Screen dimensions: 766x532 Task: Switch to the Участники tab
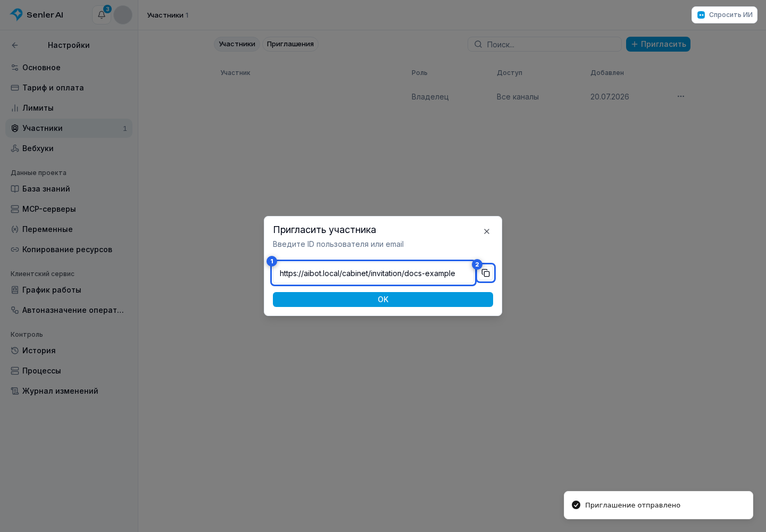pos(237,44)
